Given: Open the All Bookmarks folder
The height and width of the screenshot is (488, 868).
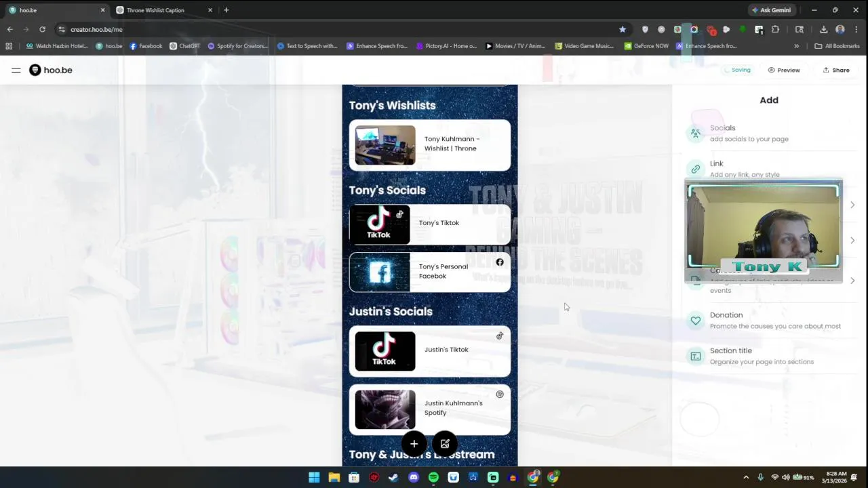Looking at the screenshot, I should click(x=837, y=46).
